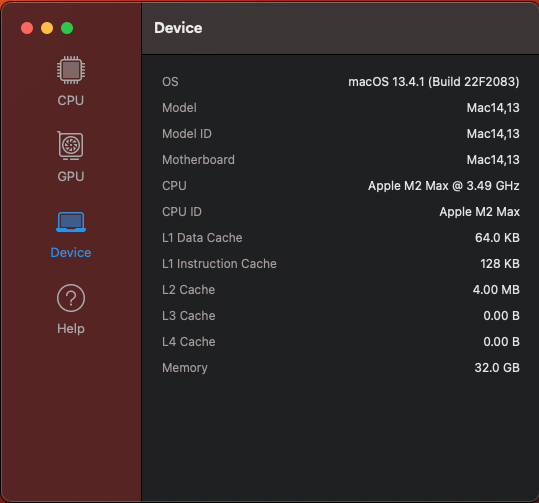The height and width of the screenshot is (503, 539).
Task: Click the L1 Instruction Cache label
Action: pyautogui.click(x=219, y=264)
